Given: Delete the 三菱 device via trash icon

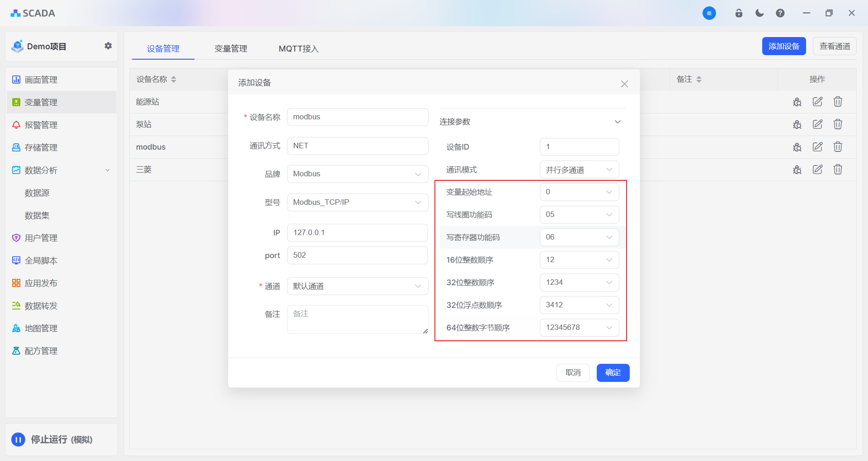Looking at the screenshot, I should coord(838,169).
